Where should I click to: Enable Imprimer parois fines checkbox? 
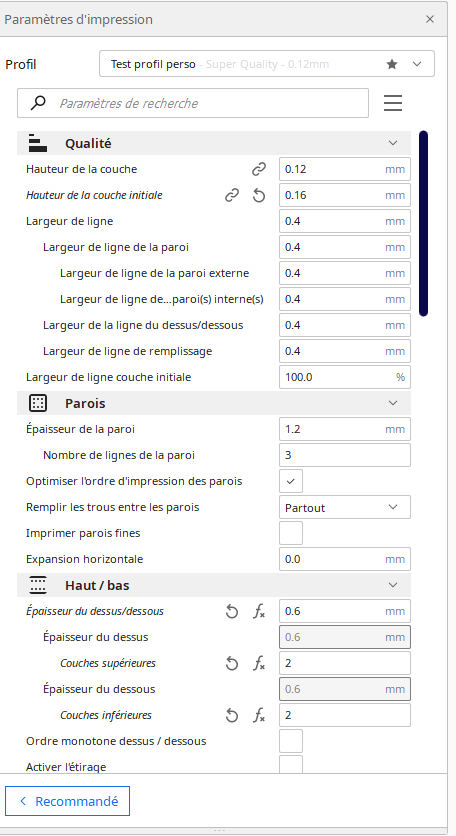(291, 533)
